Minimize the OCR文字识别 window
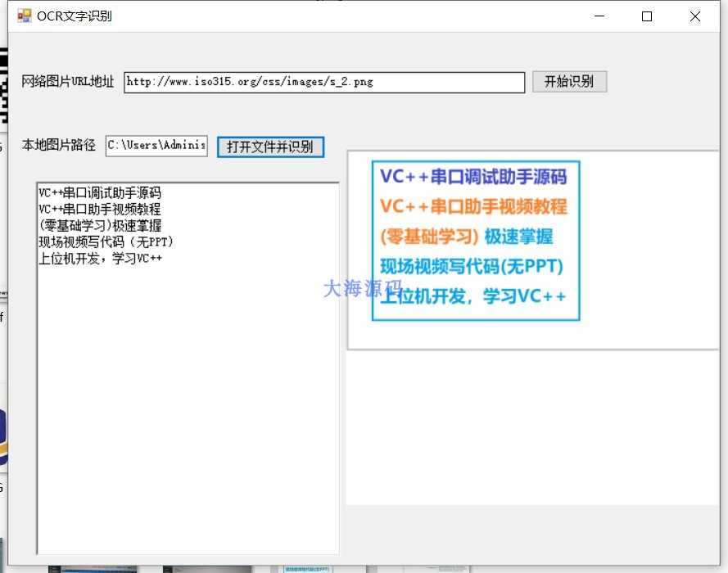728x573 pixels. point(599,16)
